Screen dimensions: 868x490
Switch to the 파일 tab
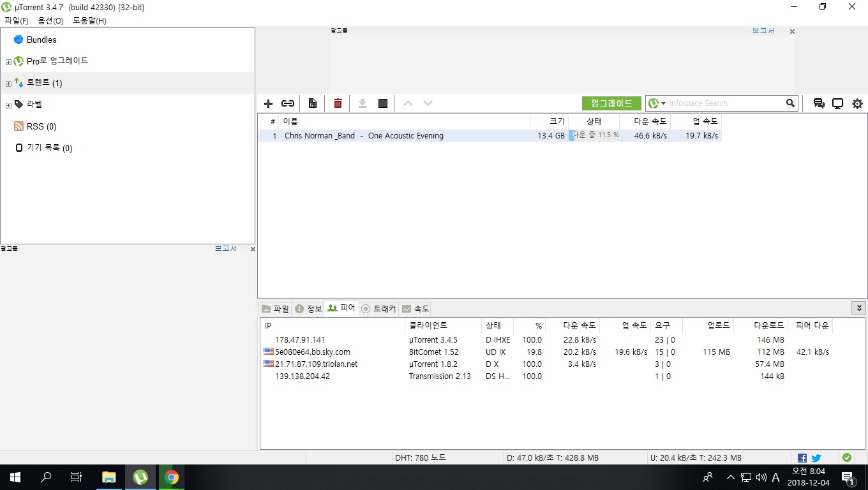[x=275, y=309]
